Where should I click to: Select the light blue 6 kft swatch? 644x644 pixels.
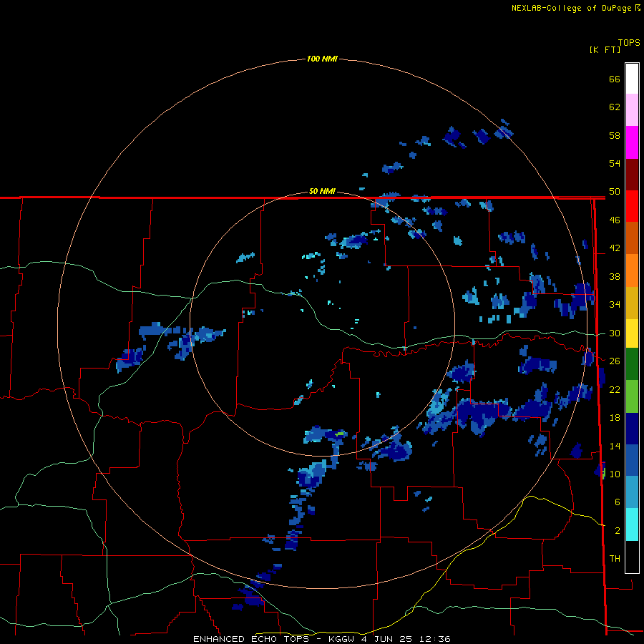(632, 492)
